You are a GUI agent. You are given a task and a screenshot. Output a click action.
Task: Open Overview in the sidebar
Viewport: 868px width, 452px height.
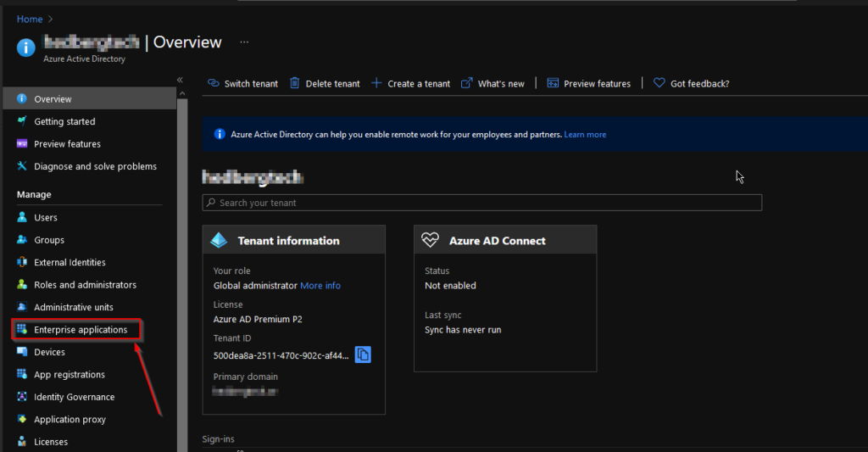click(x=90, y=98)
